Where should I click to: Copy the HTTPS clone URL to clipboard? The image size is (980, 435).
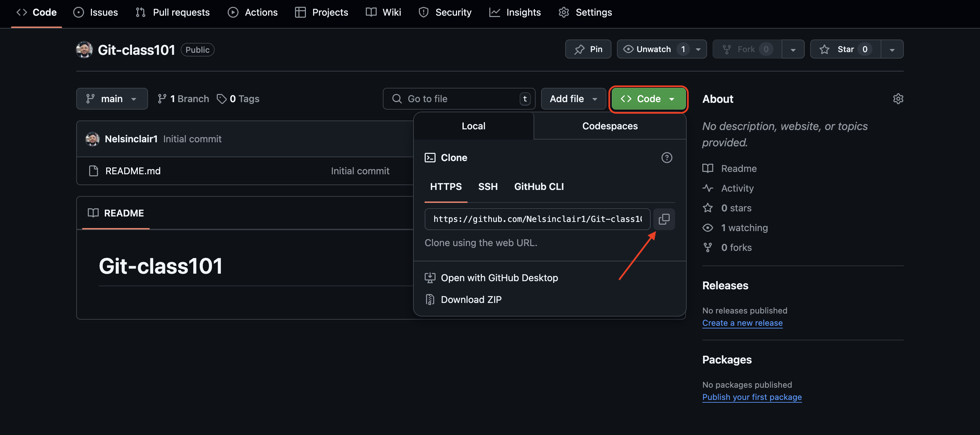click(664, 219)
